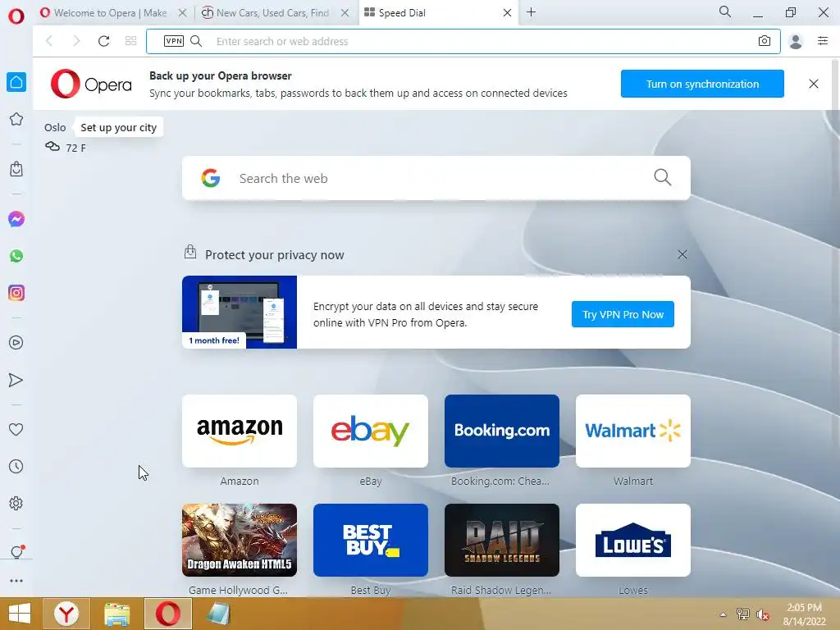Image resolution: width=840 pixels, height=630 pixels.
Task: Click Turn on synchronization button
Action: pyautogui.click(x=702, y=84)
